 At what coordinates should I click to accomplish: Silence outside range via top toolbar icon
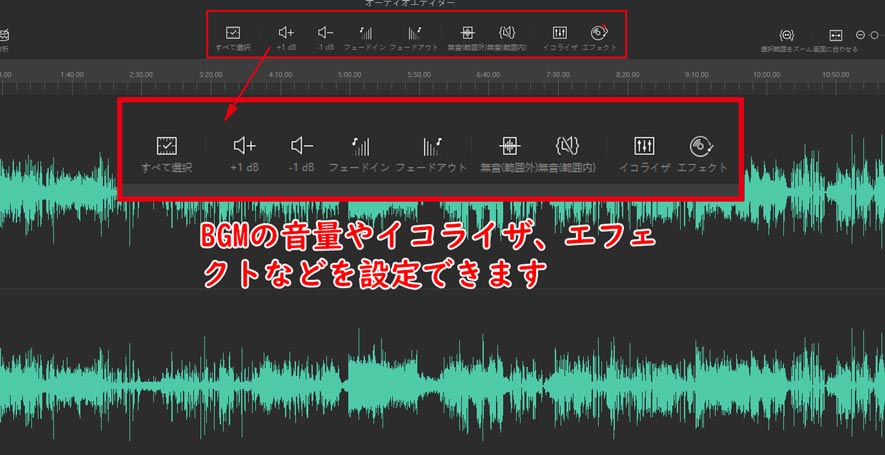(467, 35)
